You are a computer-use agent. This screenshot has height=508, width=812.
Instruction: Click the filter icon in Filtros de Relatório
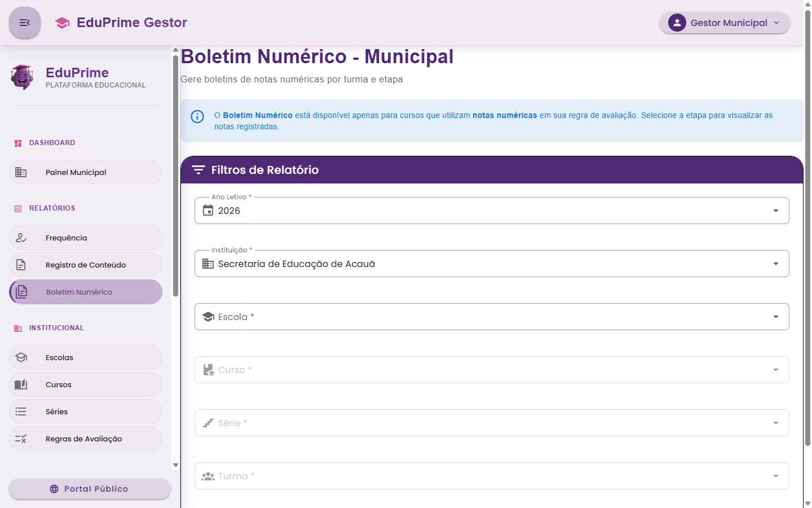(198, 169)
